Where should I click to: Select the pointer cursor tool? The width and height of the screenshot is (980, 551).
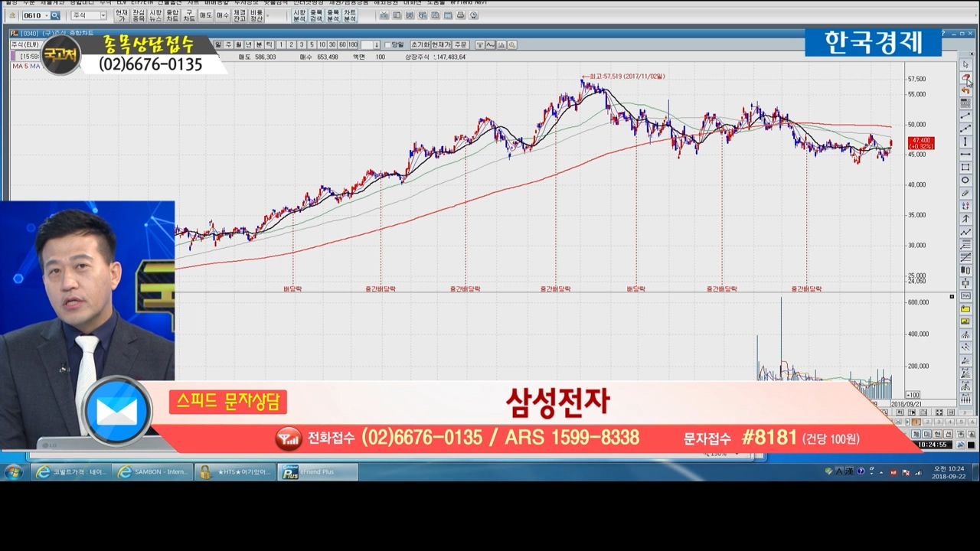[965, 65]
